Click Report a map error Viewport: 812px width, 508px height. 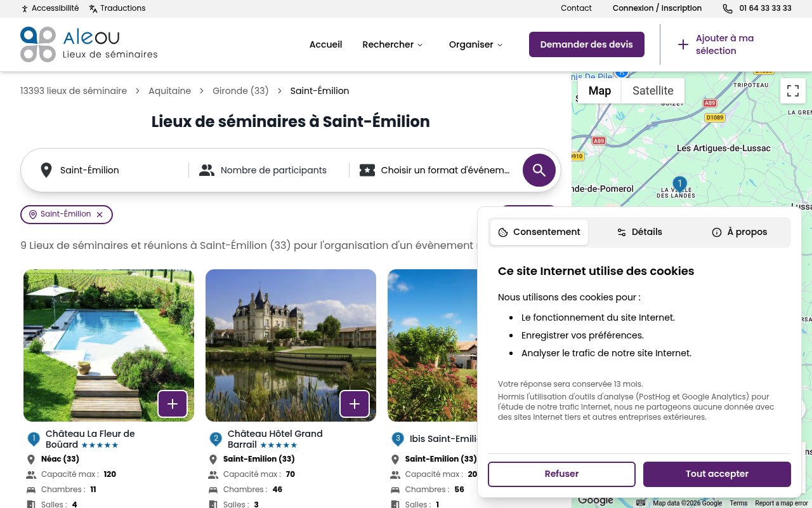point(781,503)
